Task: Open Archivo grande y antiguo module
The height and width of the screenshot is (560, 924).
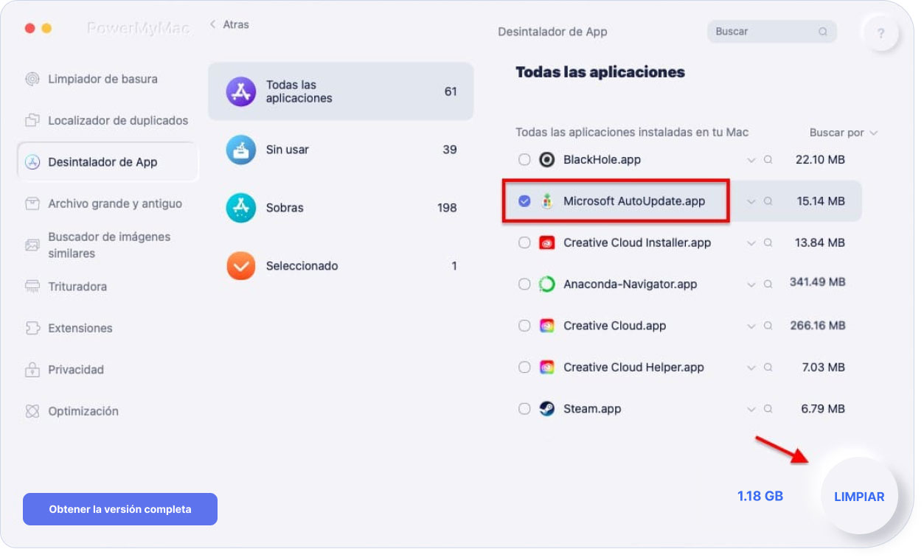Action: (115, 203)
